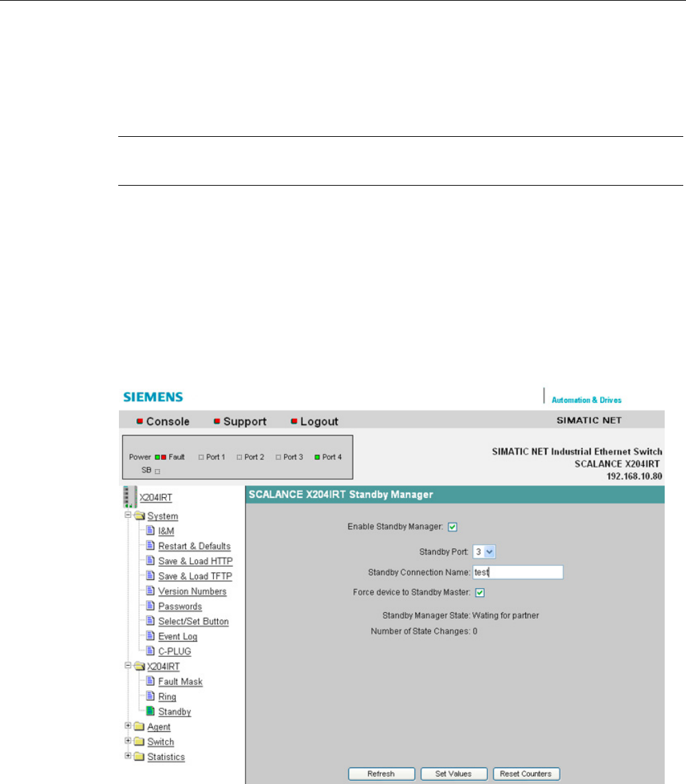
Task: Click the Refresh button
Action: 381,774
